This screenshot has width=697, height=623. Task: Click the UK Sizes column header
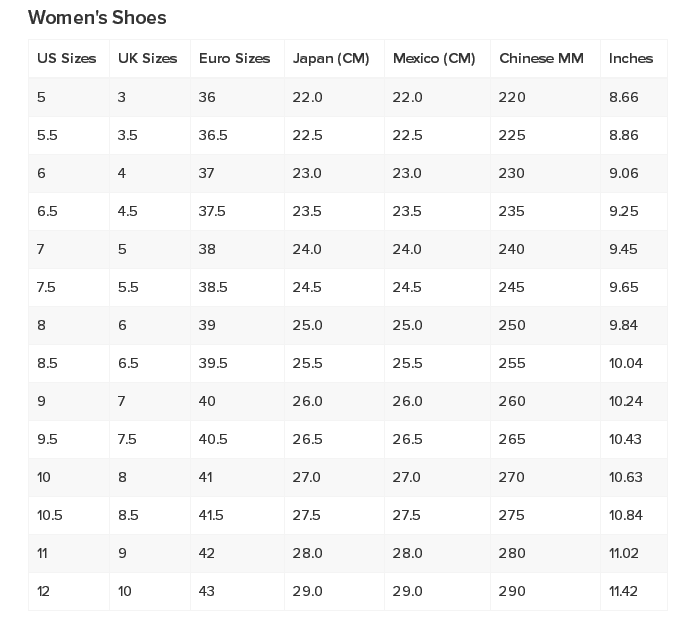pos(147,59)
